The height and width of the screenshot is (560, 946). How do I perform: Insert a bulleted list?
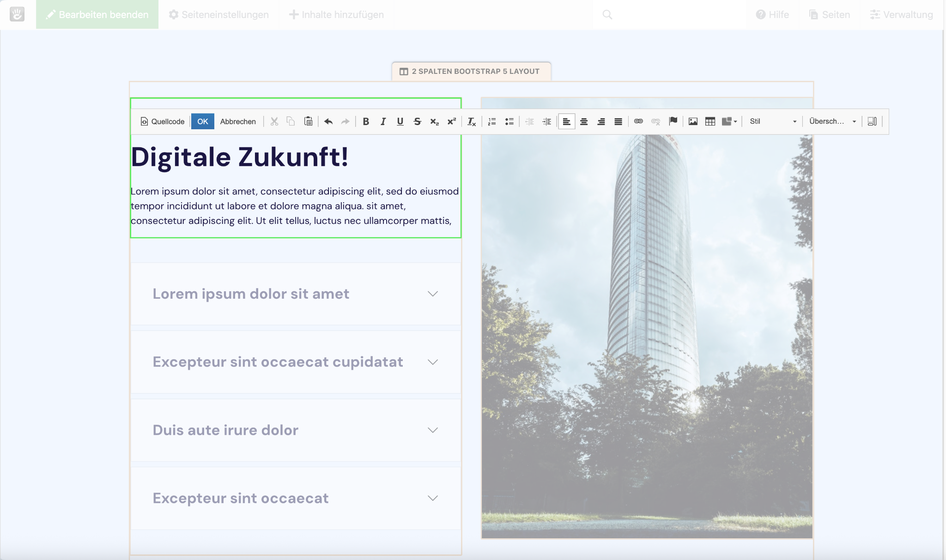[509, 121]
